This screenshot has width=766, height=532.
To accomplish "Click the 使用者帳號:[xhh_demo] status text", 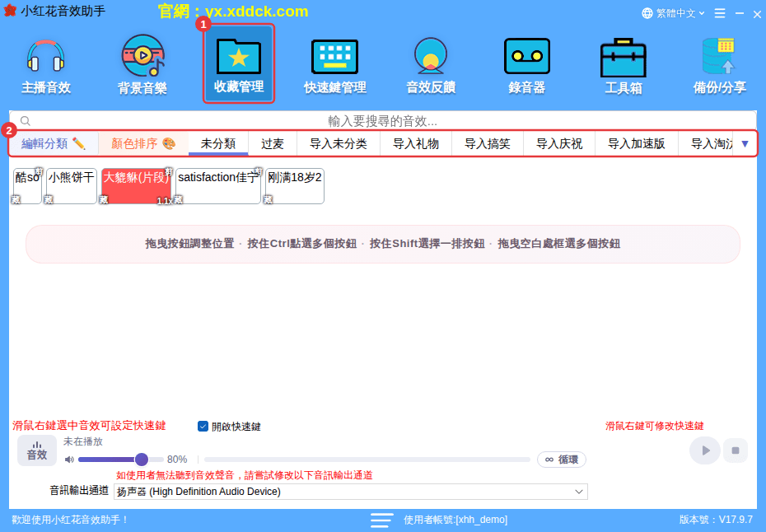I will point(455,520).
